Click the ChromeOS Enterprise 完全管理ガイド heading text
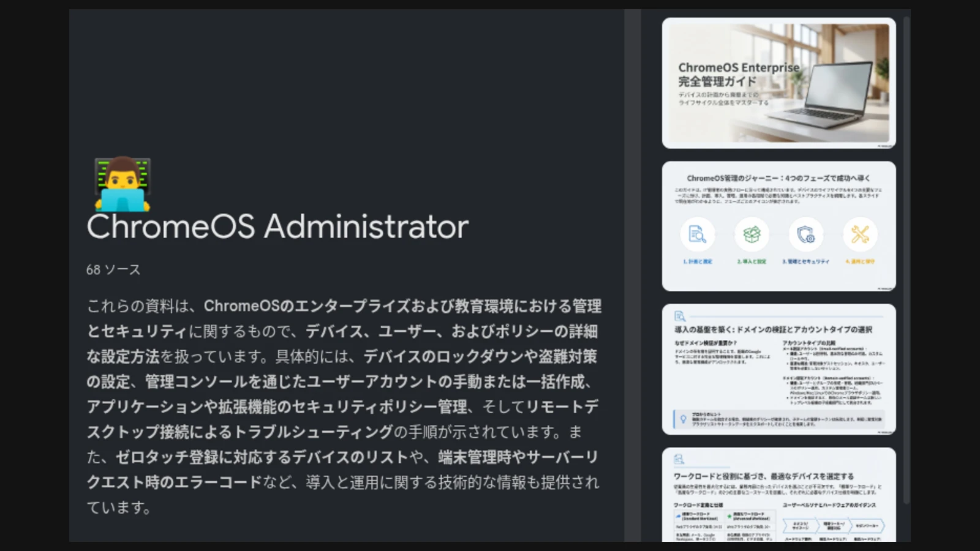980x551 pixels. 738,74
